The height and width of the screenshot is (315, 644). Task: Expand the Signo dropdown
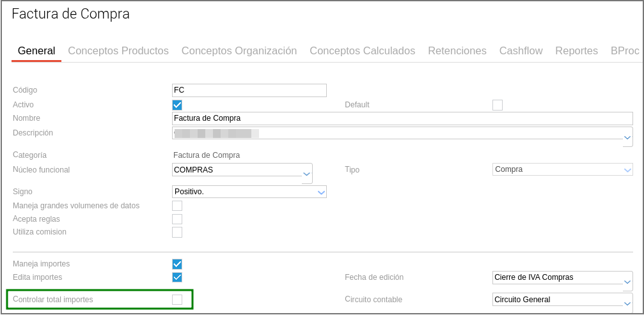coord(321,192)
